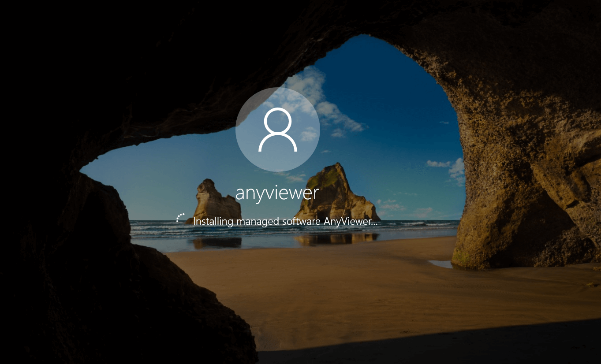Click the spinning loading indicator

(x=181, y=218)
